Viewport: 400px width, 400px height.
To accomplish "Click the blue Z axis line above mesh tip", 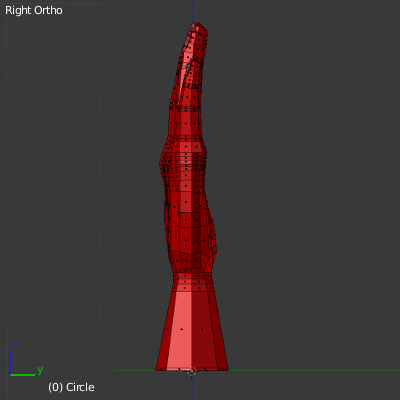I will click(192, 10).
